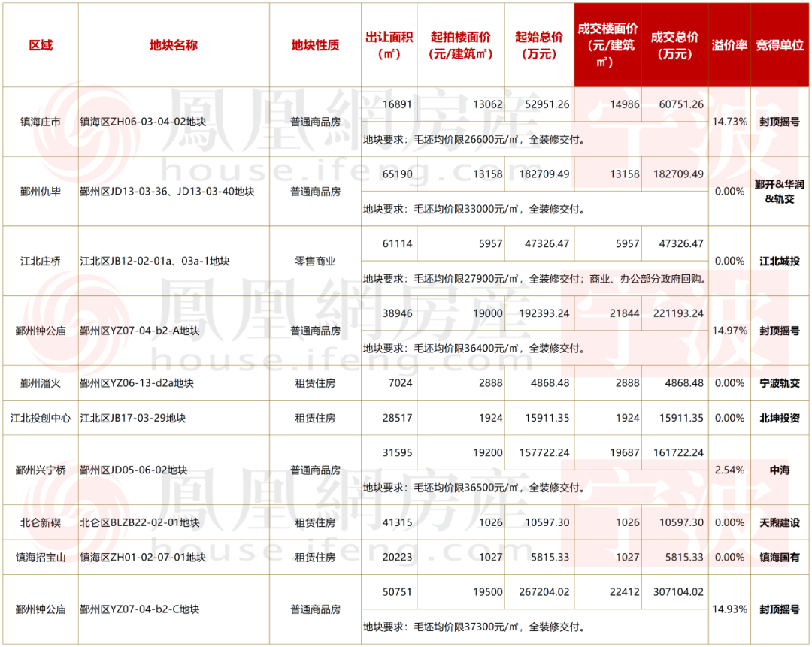The height and width of the screenshot is (647, 812).
Task: Click area value 16891
Action: [x=397, y=104]
